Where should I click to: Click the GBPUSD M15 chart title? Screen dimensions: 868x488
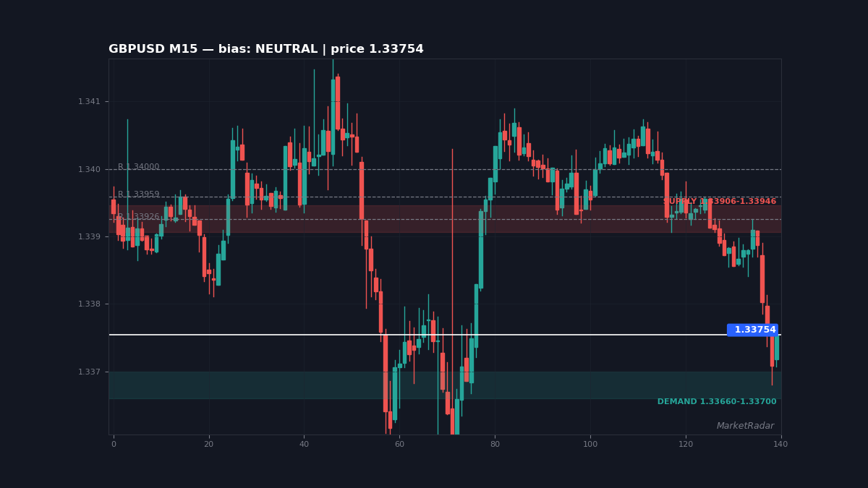(x=266, y=49)
